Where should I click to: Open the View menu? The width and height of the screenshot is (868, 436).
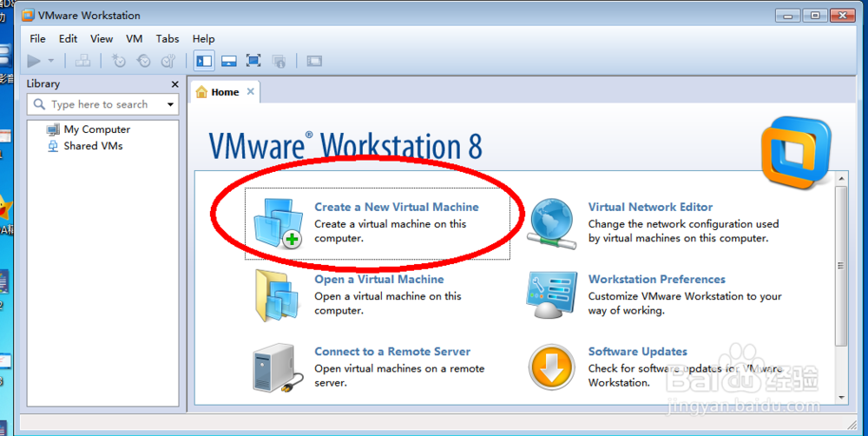click(102, 39)
